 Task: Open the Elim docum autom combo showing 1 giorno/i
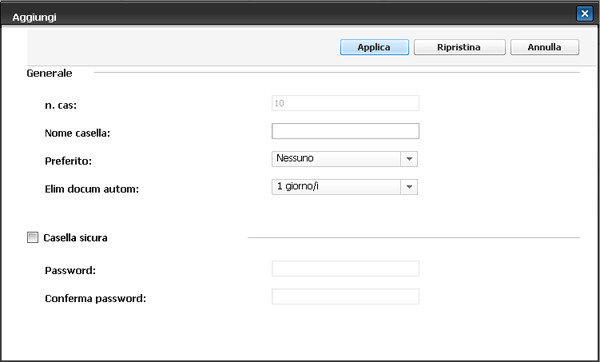click(x=344, y=187)
